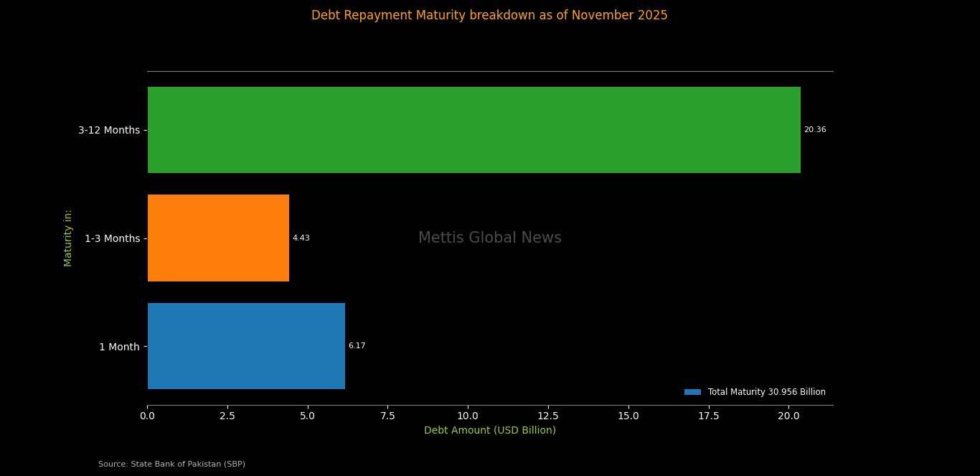Click the 15.0 tick on x-axis

pos(628,415)
